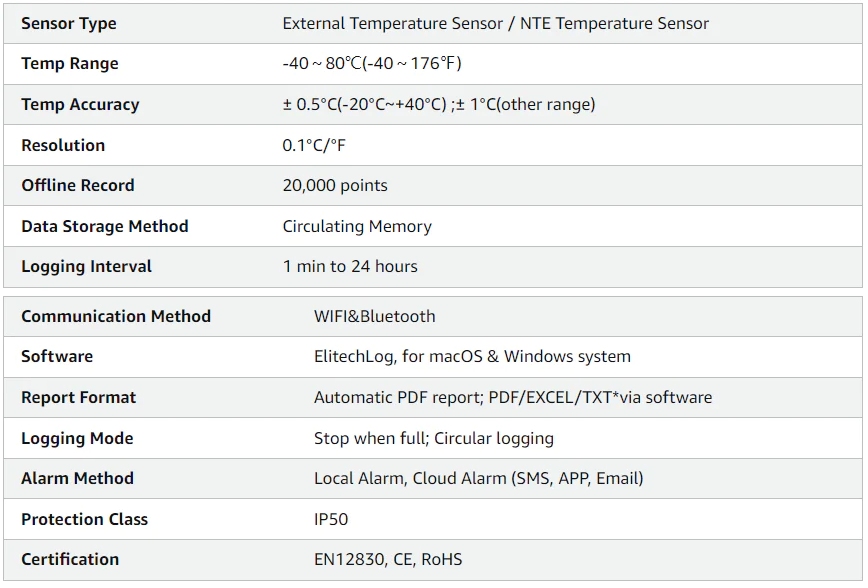The width and height of the screenshot is (868, 588).
Task: Click the EN12830, CE, RoHS certification text
Action: (x=388, y=560)
